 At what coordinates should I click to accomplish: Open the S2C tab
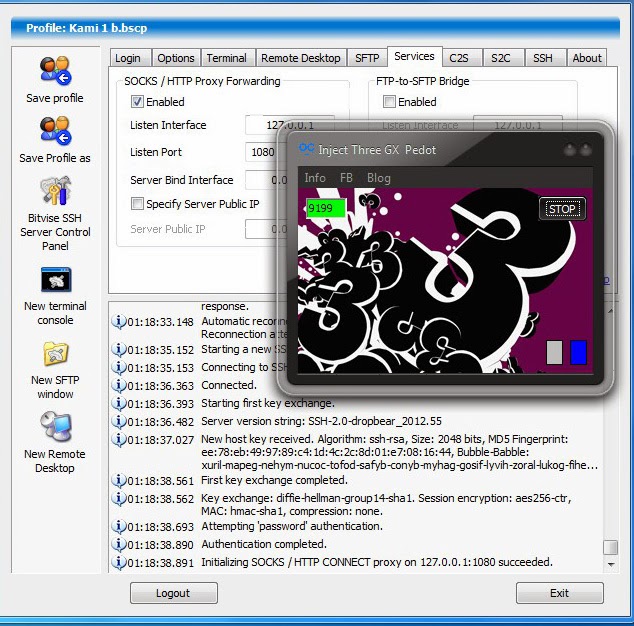(x=504, y=58)
